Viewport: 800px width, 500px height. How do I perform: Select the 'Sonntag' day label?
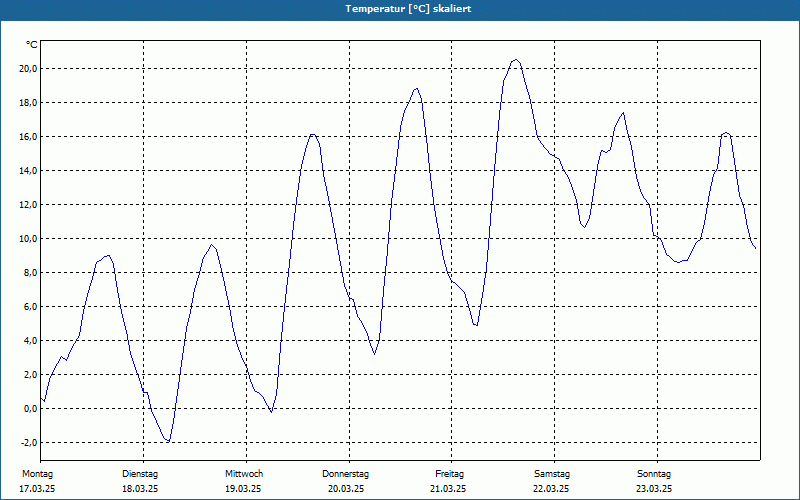[x=654, y=474]
